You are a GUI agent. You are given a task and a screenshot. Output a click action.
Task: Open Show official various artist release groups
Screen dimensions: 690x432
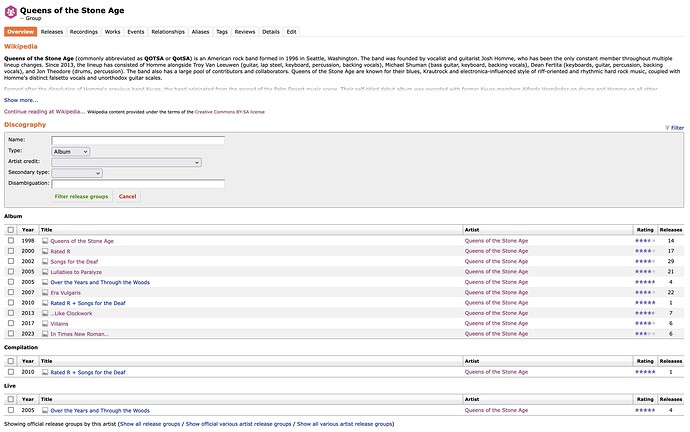[x=239, y=424]
